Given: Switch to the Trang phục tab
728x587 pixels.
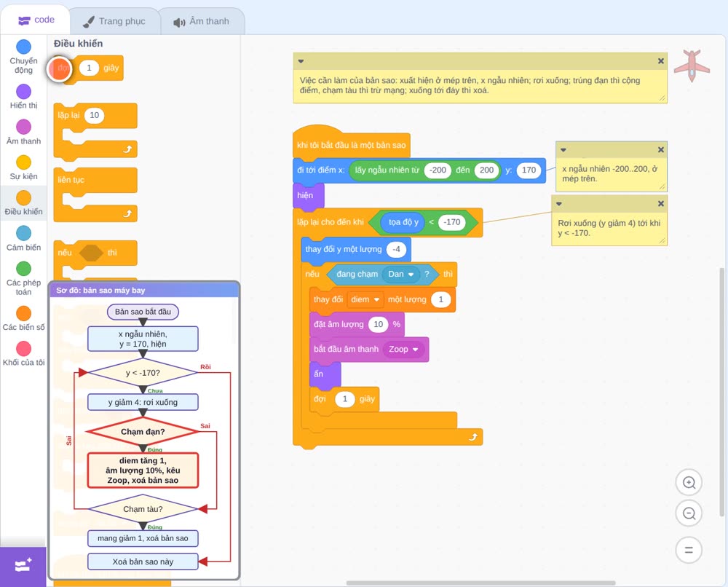Looking at the screenshot, I should click(114, 21).
